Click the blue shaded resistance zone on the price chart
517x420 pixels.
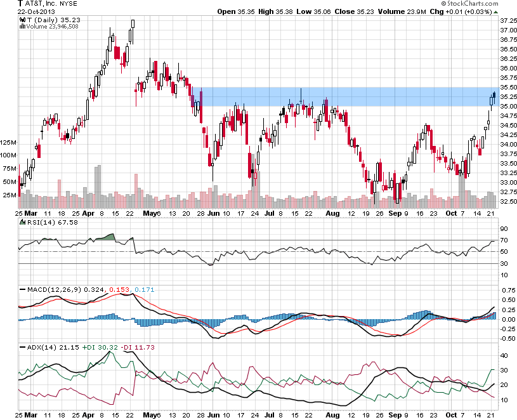pos(344,96)
